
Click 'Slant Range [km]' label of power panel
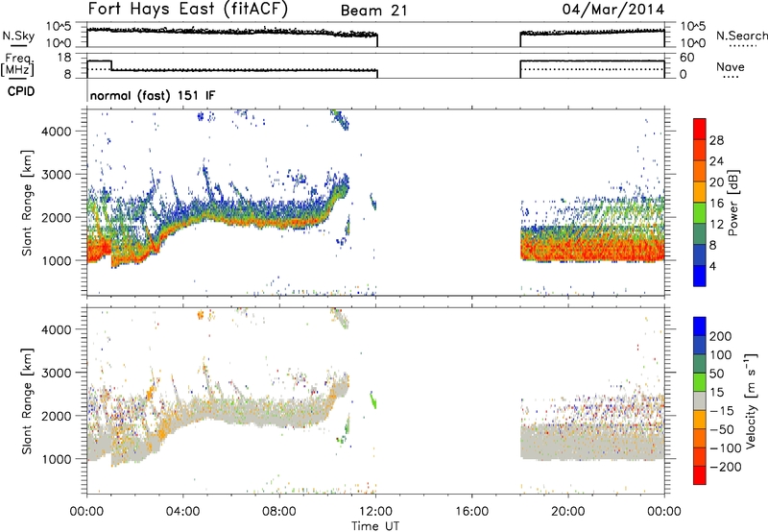coord(27,203)
